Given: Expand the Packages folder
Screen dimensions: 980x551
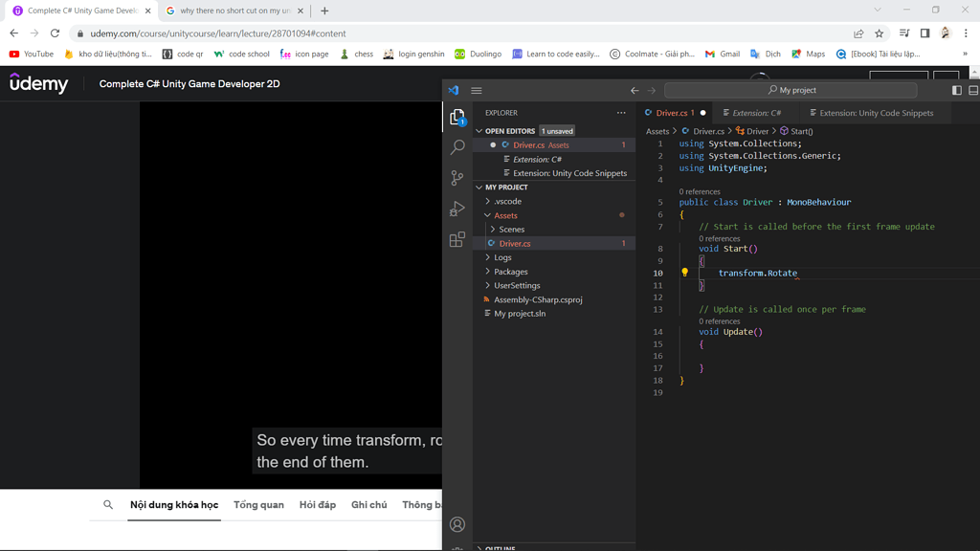Looking at the screenshot, I should (510, 272).
